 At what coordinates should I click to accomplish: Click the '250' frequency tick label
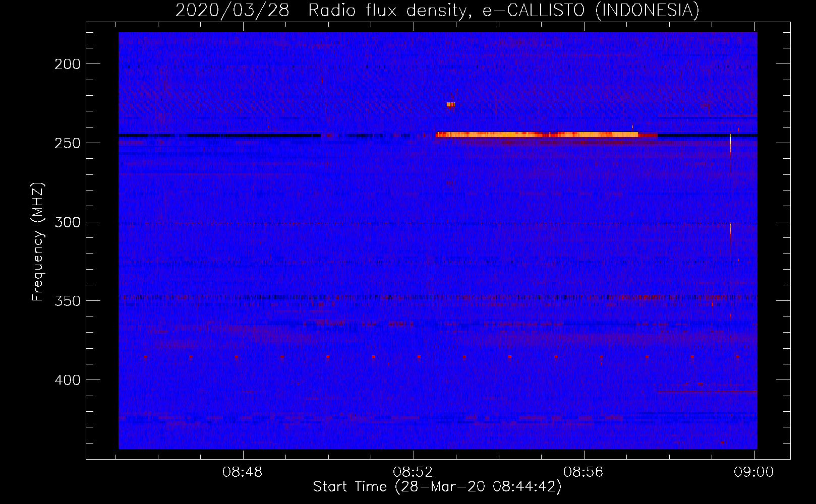click(68, 143)
